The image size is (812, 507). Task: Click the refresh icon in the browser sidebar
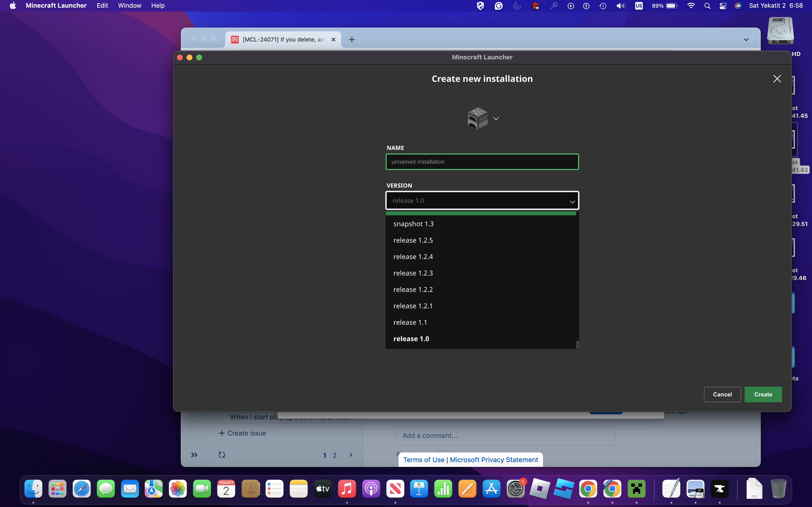222,455
